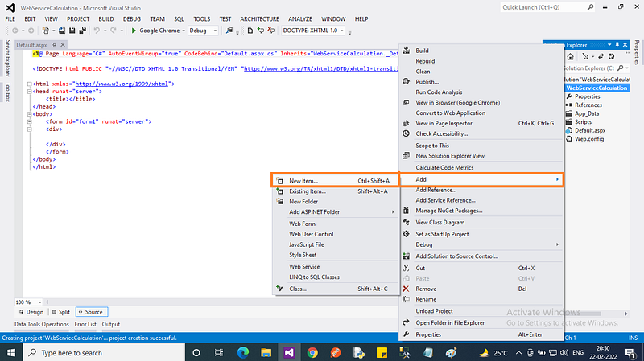Open Visual Studio from the taskbar
Image resolution: width=644 pixels, height=361 pixels.
(289, 352)
